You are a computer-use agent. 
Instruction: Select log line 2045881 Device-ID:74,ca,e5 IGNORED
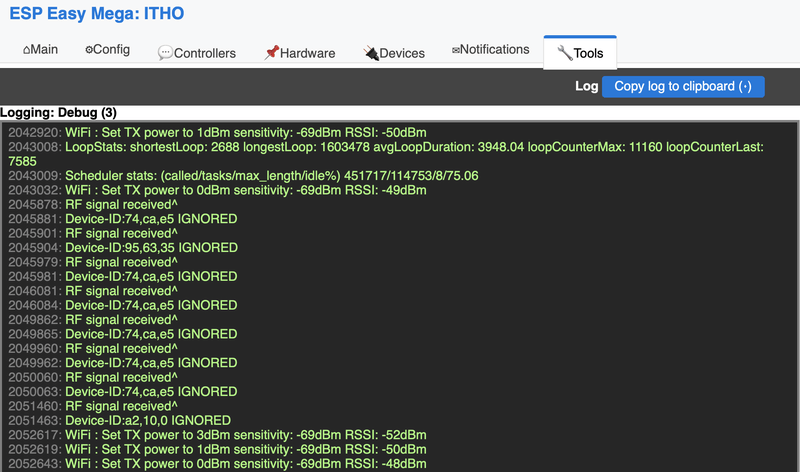pos(123,219)
